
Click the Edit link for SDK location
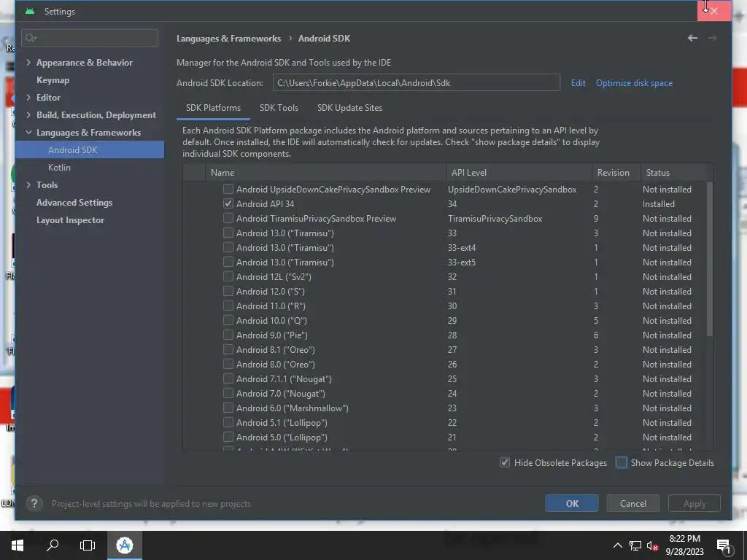(578, 83)
